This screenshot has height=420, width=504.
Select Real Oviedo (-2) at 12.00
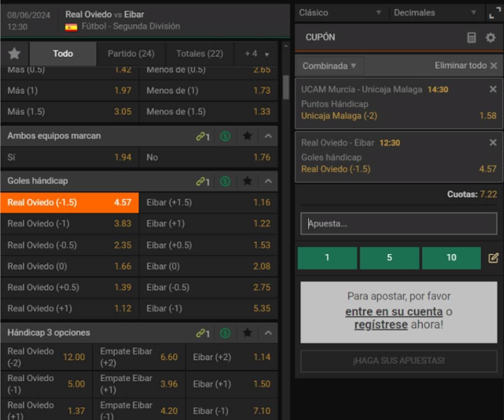click(x=47, y=357)
